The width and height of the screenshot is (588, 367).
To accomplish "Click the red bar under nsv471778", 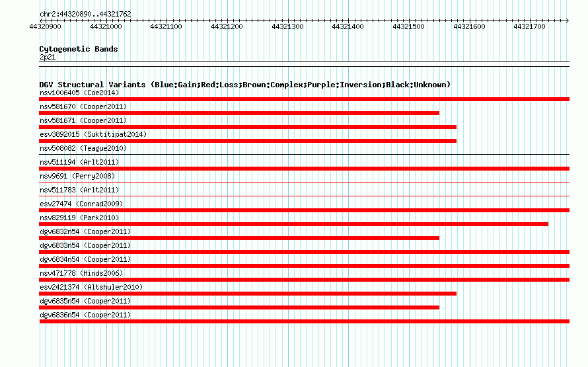I will (x=304, y=280).
